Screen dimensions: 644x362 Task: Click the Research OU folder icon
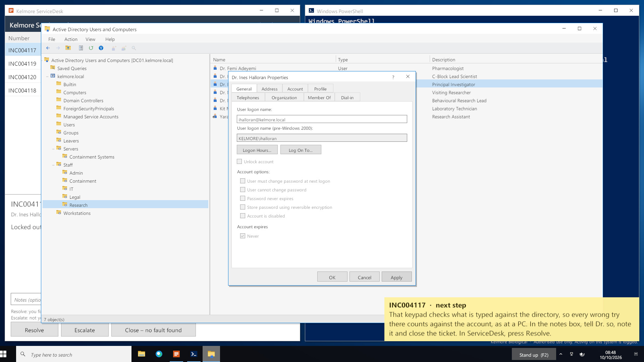click(x=65, y=205)
